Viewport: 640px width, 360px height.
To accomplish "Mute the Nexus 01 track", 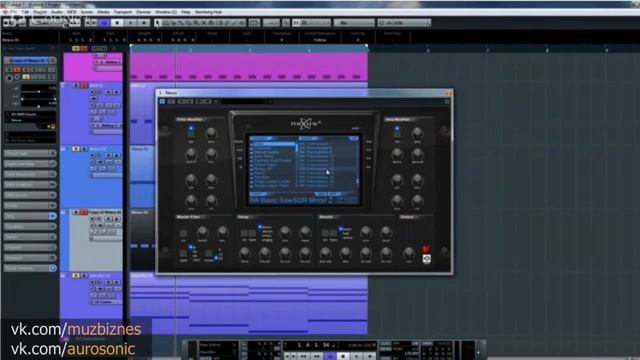I will point(76,149).
